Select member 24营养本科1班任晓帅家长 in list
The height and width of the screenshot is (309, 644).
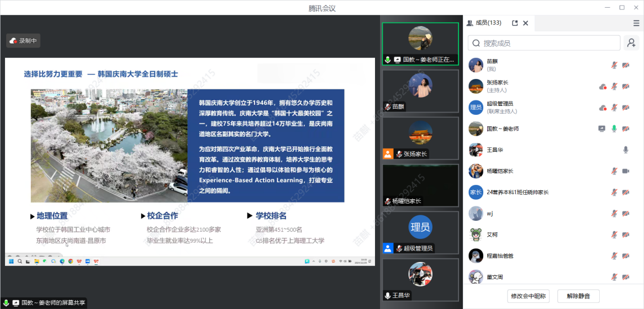pyautogui.click(x=518, y=192)
